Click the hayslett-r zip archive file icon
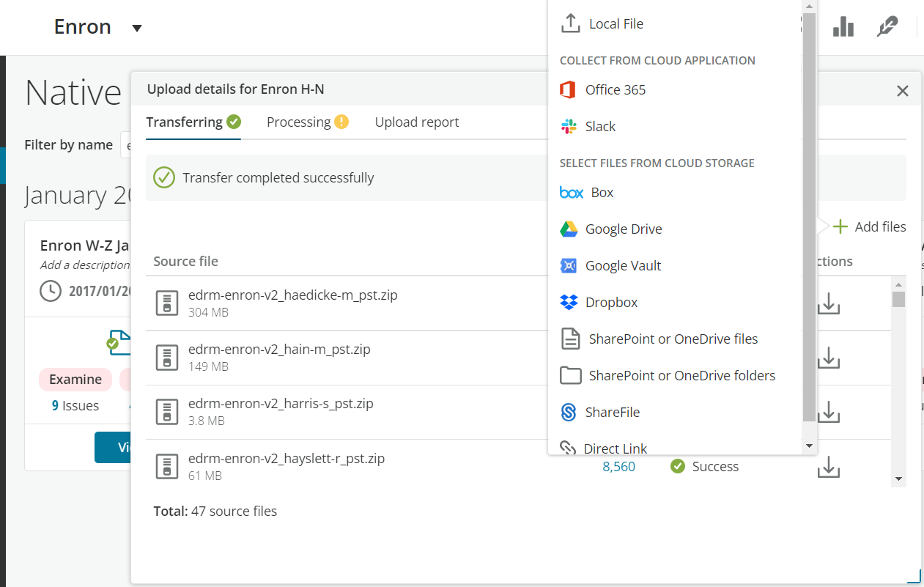 (x=168, y=467)
